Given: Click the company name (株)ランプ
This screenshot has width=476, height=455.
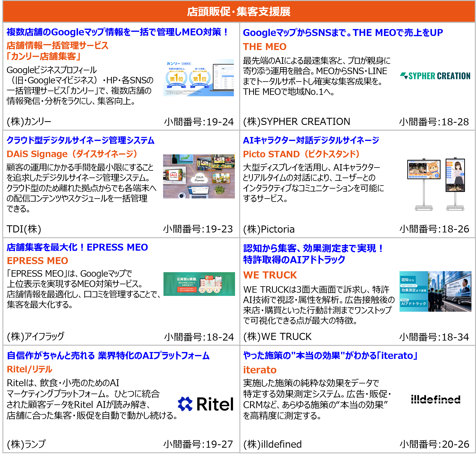Looking at the screenshot, I should pyautogui.click(x=26, y=444).
